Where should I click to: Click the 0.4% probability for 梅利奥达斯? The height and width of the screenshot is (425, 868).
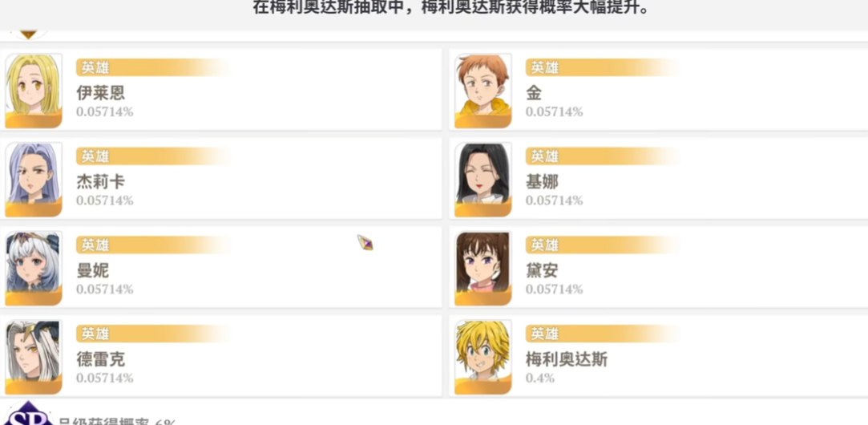[x=540, y=378]
